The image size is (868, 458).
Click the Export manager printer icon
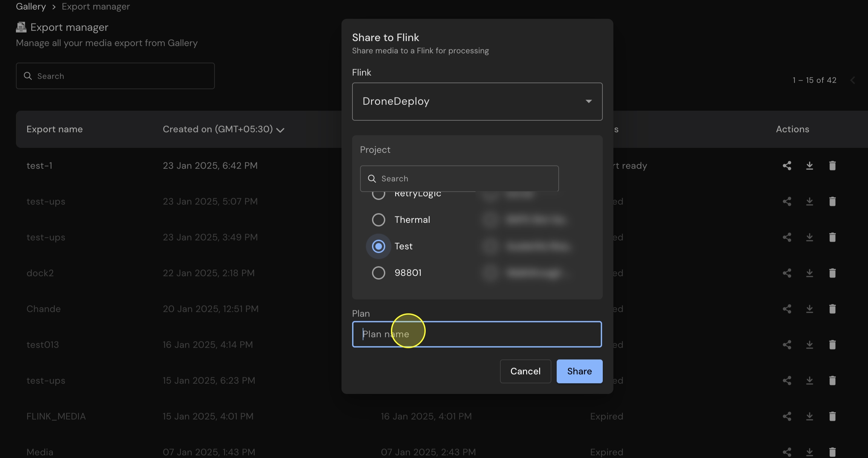coord(21,27)
